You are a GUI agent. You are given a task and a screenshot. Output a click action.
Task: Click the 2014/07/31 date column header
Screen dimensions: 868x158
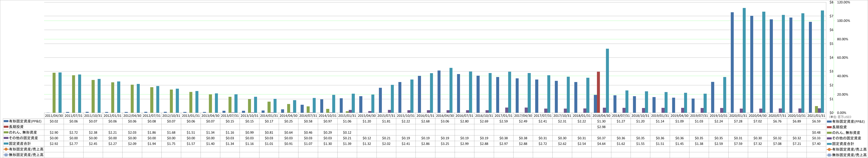pos(308,116)
